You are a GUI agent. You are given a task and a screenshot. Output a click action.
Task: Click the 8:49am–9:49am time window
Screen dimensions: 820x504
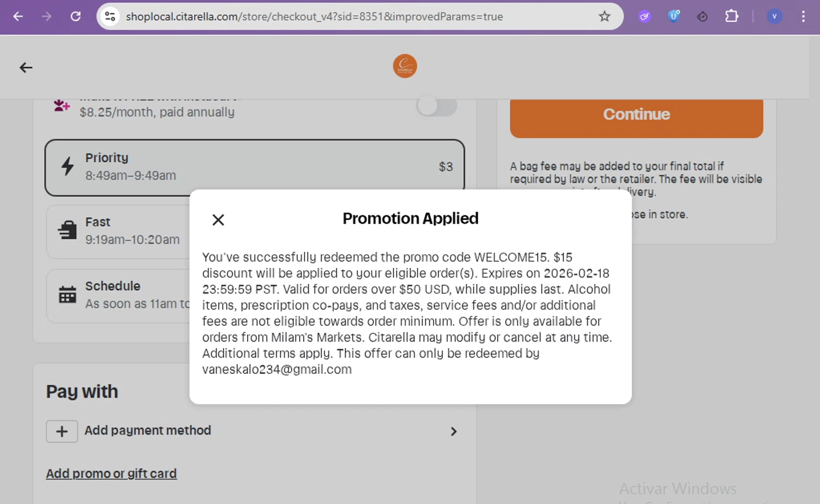131,175
